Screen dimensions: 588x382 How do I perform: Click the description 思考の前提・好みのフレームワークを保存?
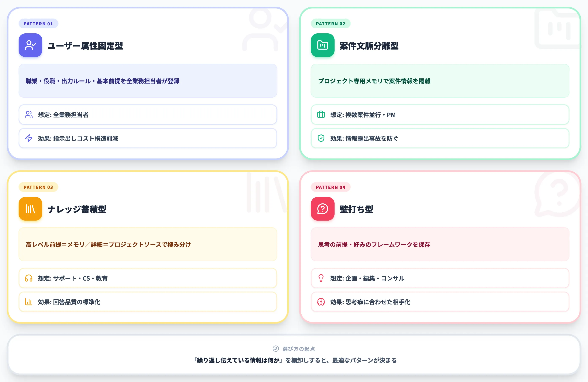(x=374, y=245)
